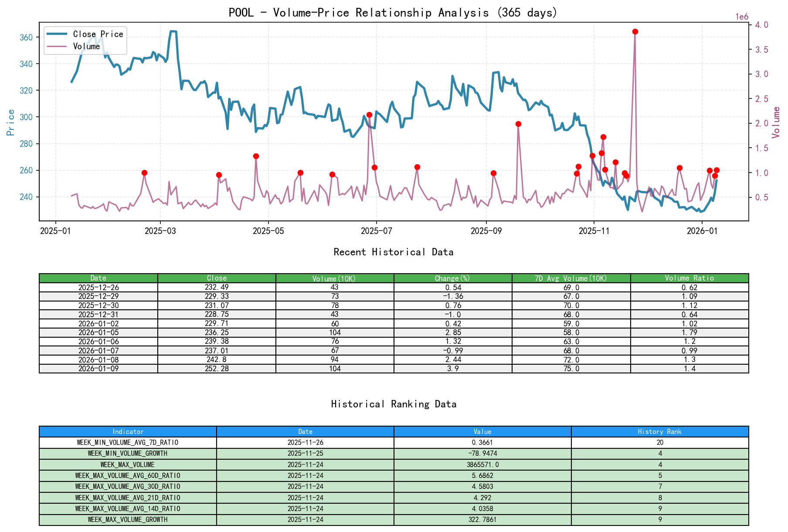Toggle visibility of the Volume series

(86, 46)
